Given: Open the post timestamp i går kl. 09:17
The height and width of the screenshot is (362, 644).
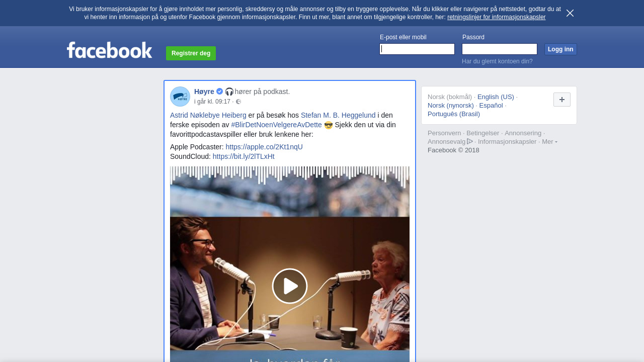Looking at the screenshot, I should (x=212, y=102).
